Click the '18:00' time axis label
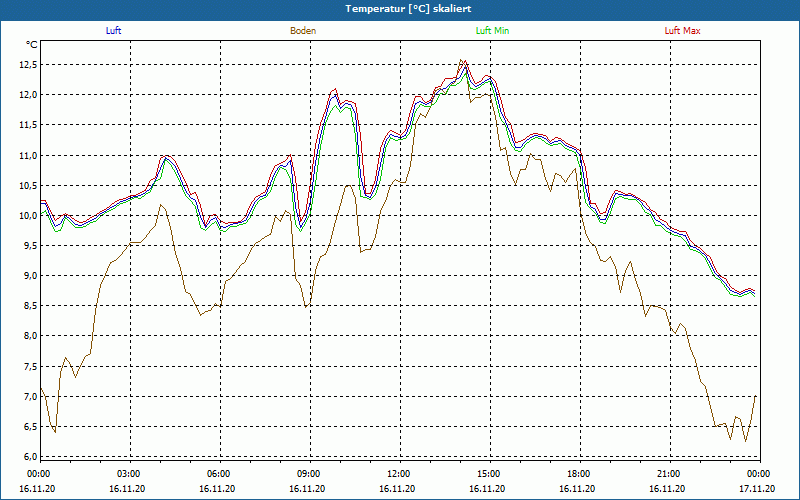Screen dimensions: 800x500 tap(578, 474)
